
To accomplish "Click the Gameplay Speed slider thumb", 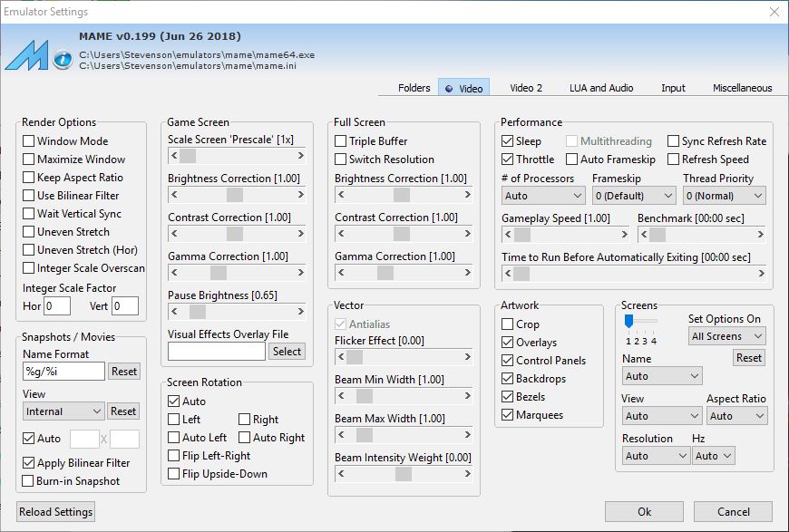I will coord(521,234).
